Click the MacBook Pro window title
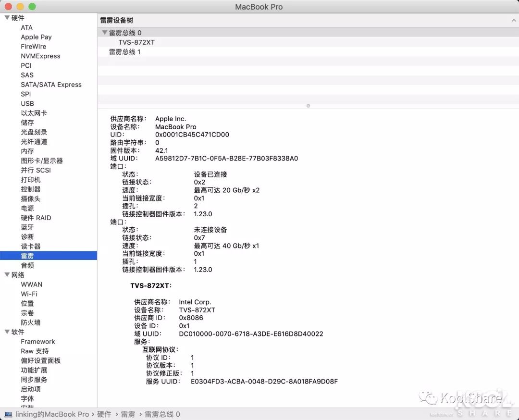 tap(259, 7)
